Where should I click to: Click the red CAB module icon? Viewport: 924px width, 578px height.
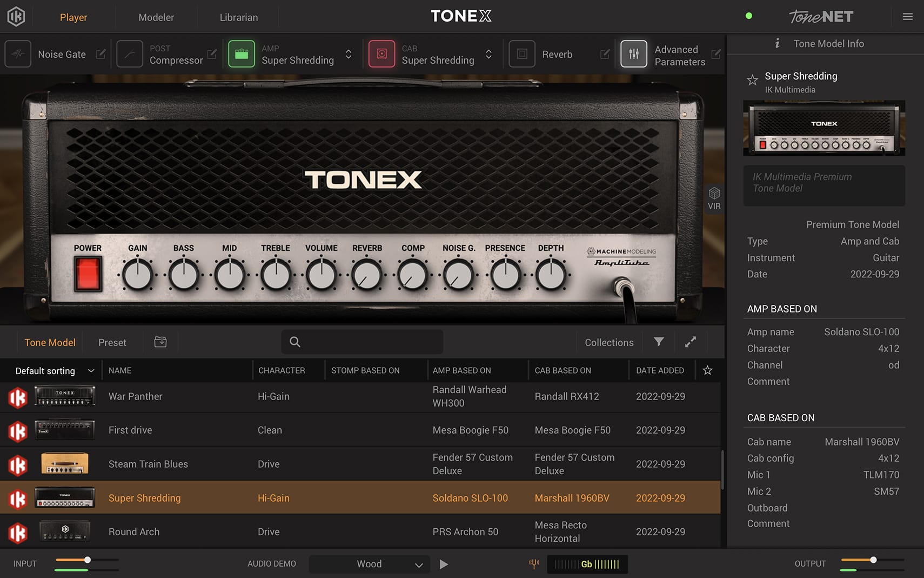[x=381, y=54]
